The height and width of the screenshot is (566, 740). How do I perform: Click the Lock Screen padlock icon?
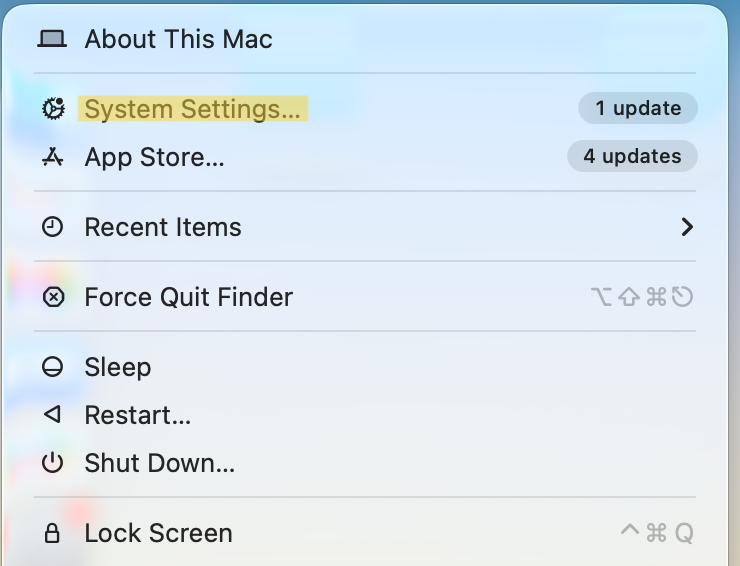click(52, 533)
